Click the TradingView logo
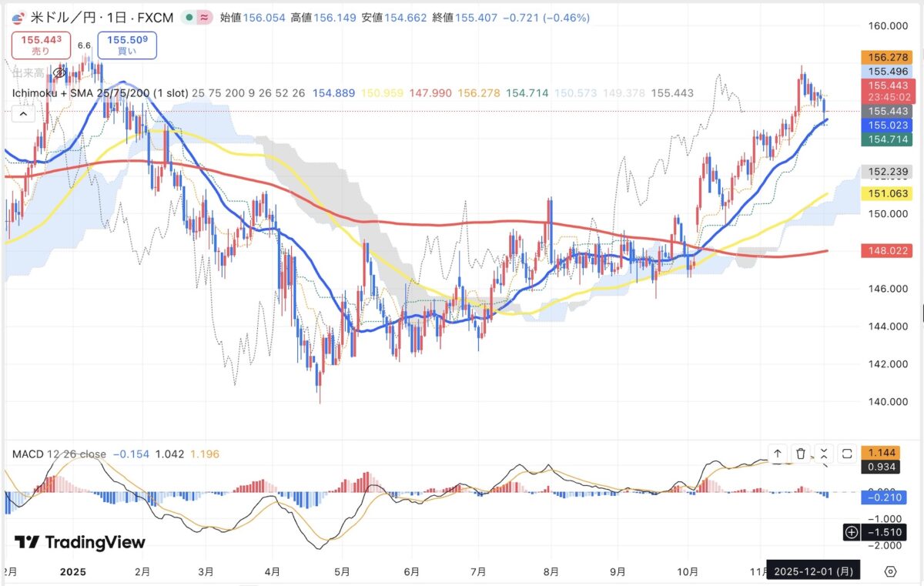Image resolution: width=924 pixels, height=586 pixels. point(80,542)
